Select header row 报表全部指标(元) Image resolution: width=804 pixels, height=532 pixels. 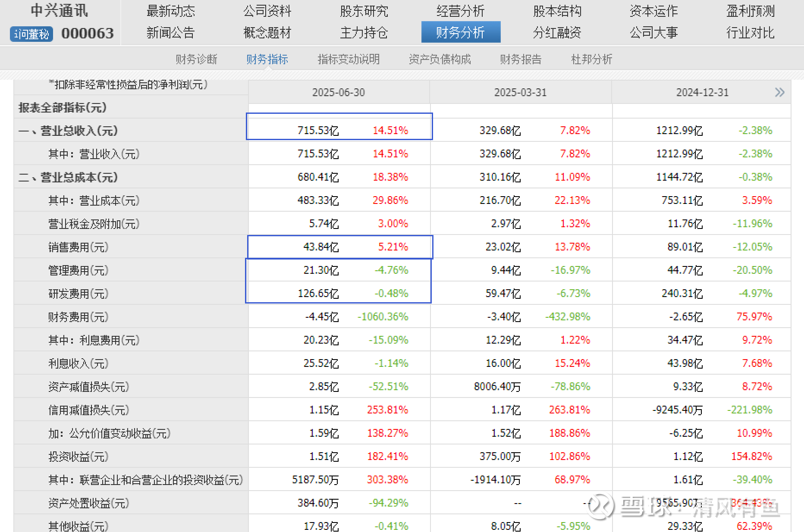(x=63, y=107)
